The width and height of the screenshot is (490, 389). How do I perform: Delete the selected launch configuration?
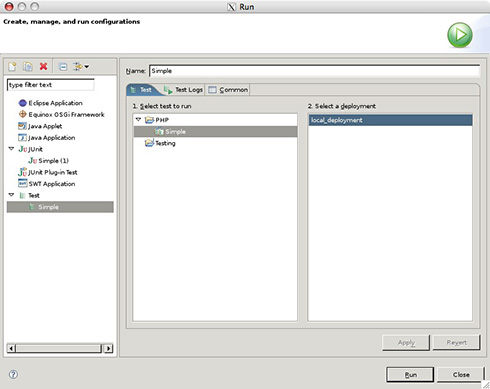(43, 67)
